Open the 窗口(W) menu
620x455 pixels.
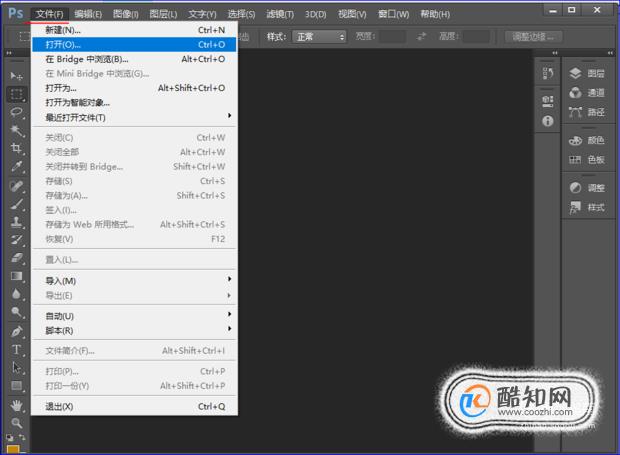point(393,14)
